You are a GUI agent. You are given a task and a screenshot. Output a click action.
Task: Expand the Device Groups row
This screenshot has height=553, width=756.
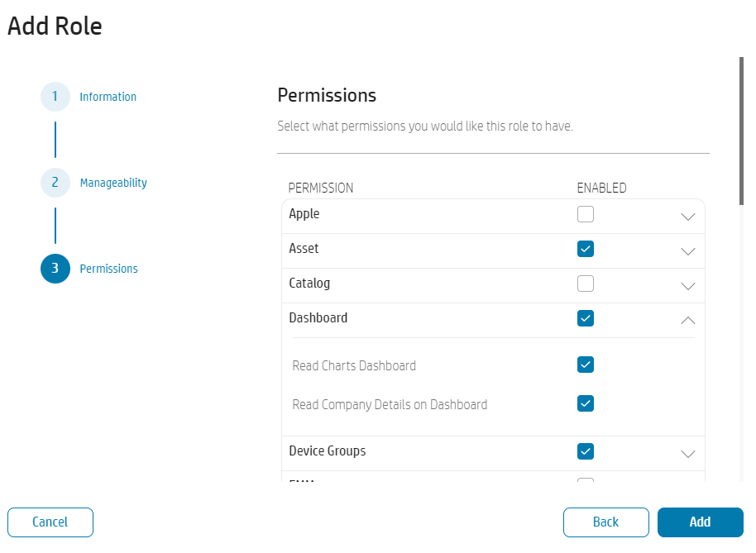click(687, 452)
